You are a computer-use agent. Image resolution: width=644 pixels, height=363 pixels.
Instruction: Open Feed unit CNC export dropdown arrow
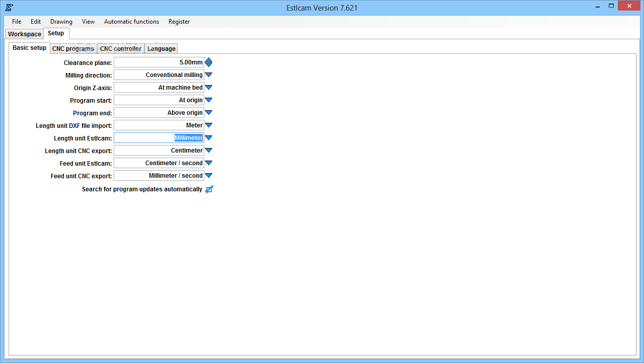tap(209, 176)
